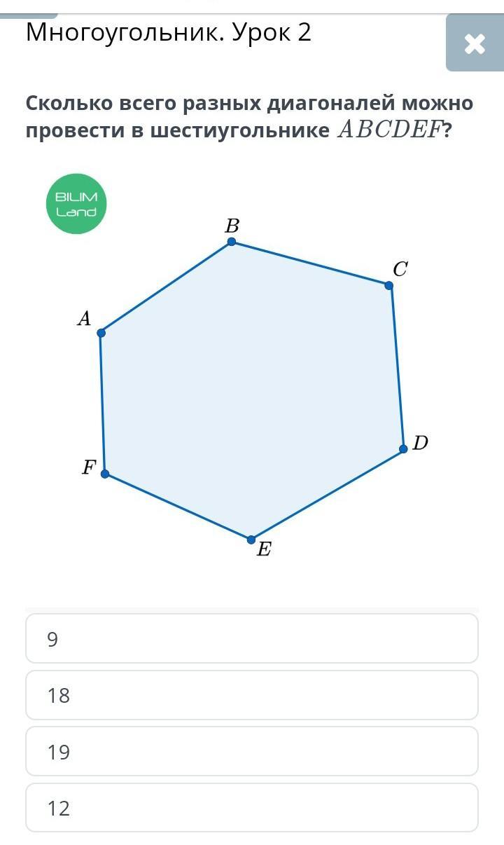This screenshot has width=504, height=845.
Task: Select vertex point F of the hexagon
Action: tap(105, 474)
